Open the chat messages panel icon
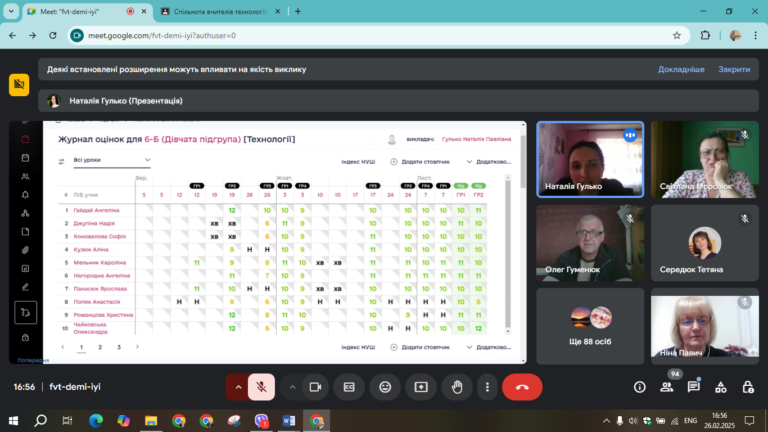768x432 pixels. point(694,387)
